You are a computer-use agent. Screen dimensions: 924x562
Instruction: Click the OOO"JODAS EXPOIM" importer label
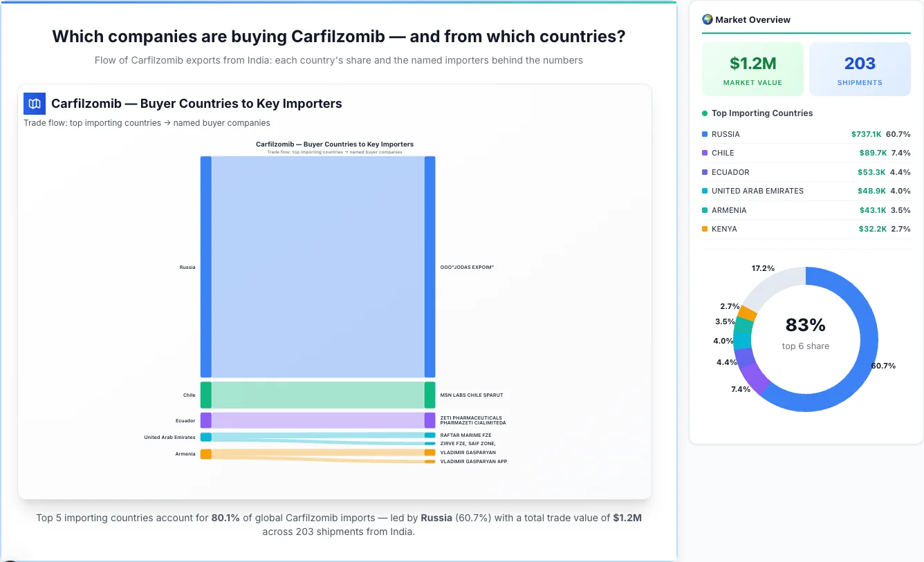point(467,267)
